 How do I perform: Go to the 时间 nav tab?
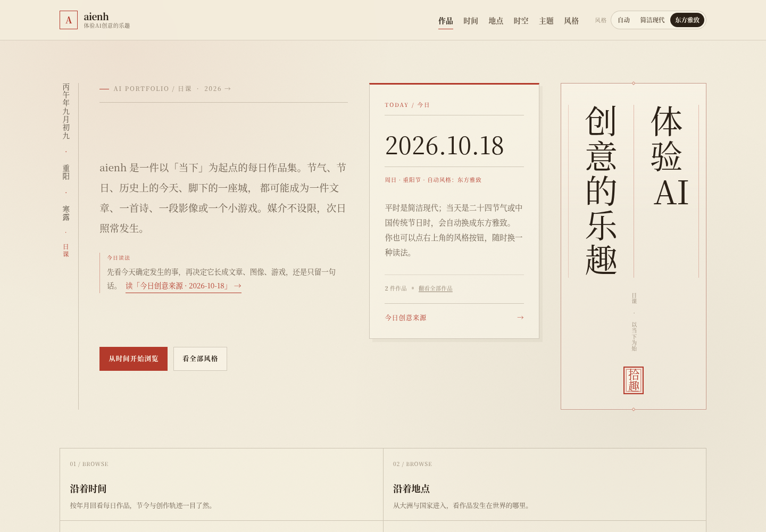pyautogui.click(x=471, y=21)
